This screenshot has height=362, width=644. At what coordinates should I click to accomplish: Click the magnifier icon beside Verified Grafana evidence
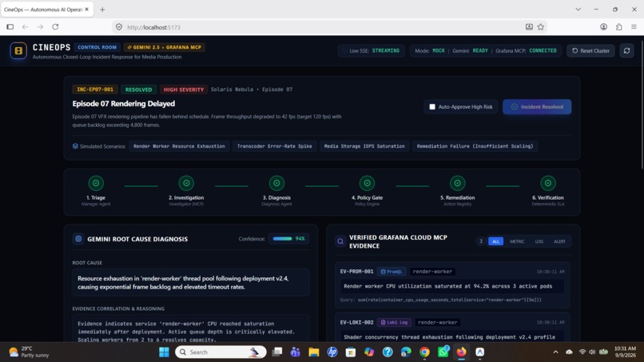(x=340, y=241)
